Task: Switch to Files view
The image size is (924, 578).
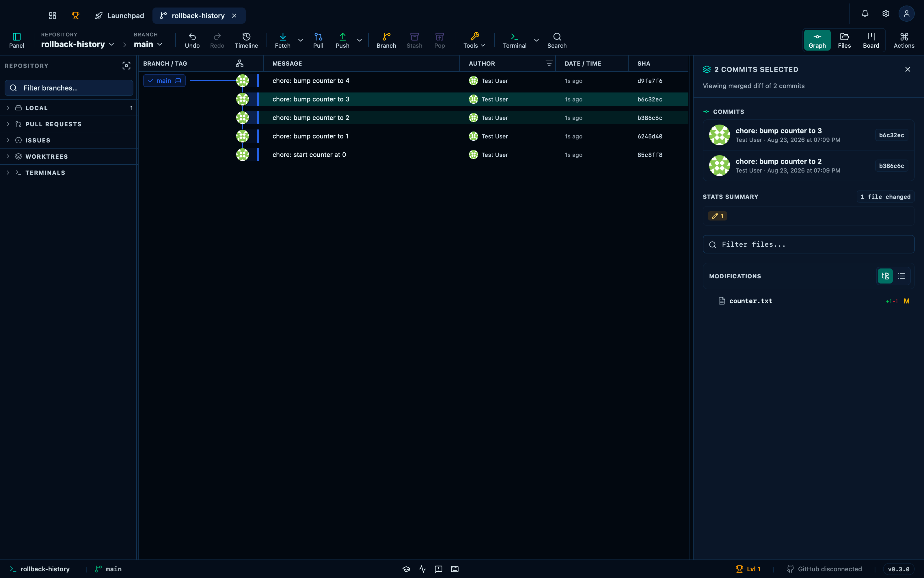Action: pos(844,40)
